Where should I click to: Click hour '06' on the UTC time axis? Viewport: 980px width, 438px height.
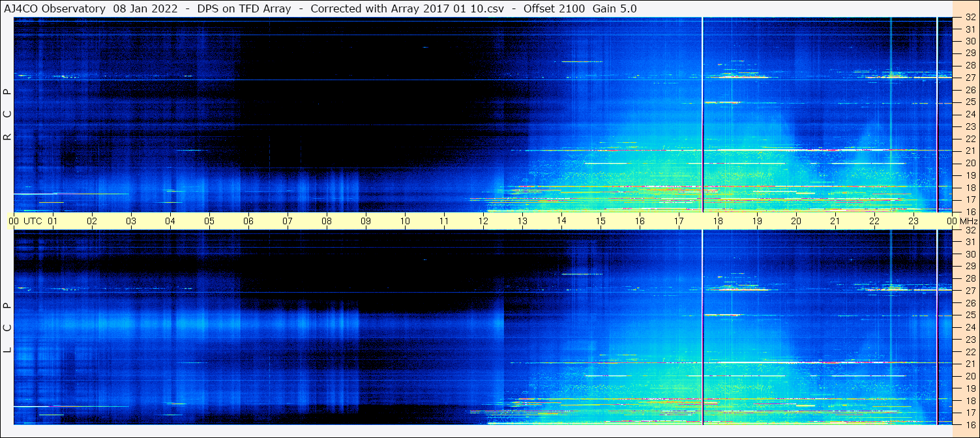click(x=248, y=221)
